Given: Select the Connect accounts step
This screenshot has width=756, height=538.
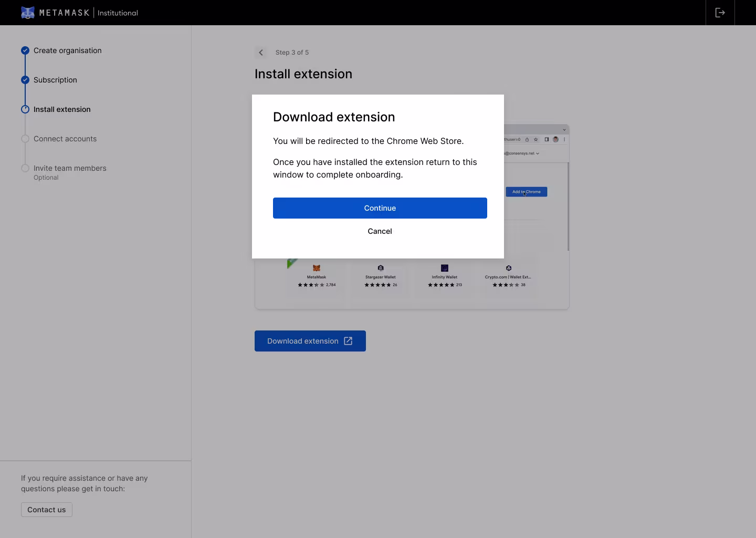Looking at the screenshot, I should tap(65, 139).
